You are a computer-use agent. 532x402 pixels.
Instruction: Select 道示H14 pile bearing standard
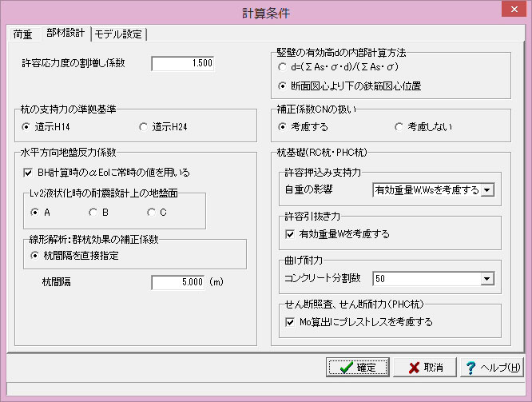[46, 127]
